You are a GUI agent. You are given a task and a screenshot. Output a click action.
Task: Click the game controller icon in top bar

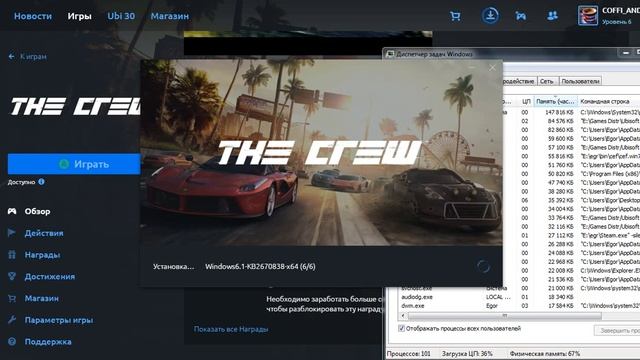(520, 16)
